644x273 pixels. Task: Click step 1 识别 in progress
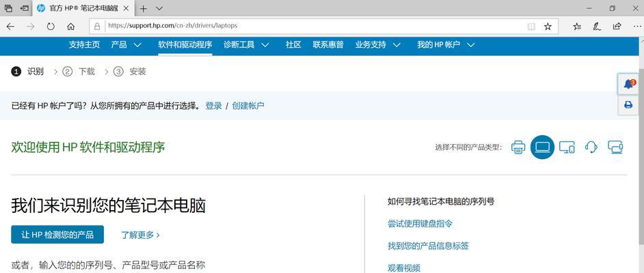[27, 72]
